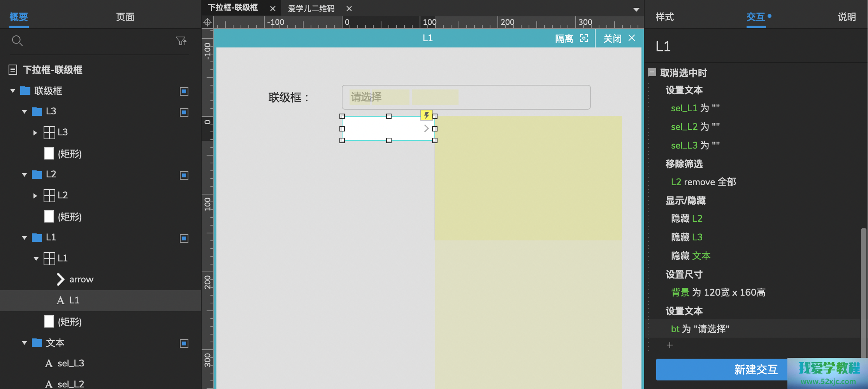Screen dimensions: 868x389
Task: Click the plus icon to add action
Action: coord(670,345)
